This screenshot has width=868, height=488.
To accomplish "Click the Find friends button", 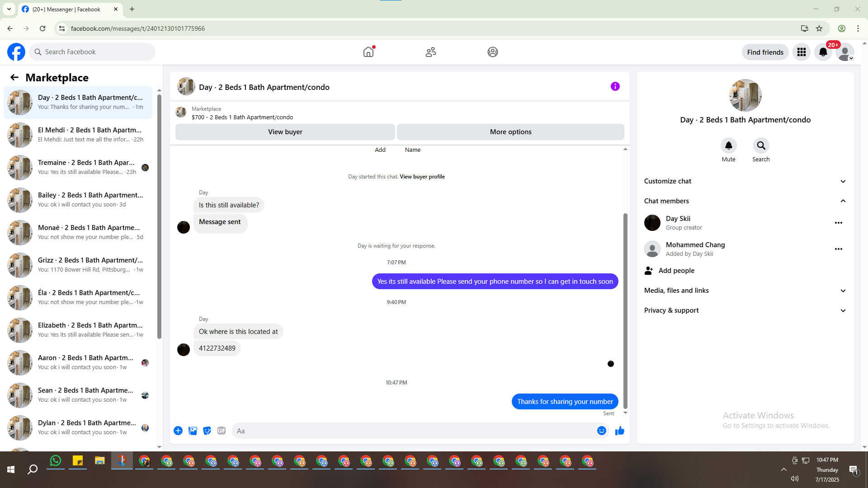I will (x=765, y=52).
